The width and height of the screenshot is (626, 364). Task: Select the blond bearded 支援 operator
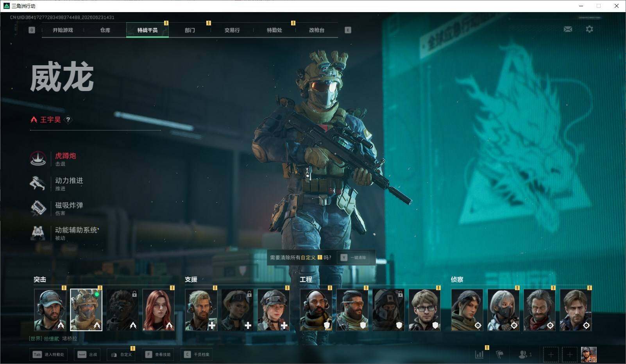click(x=201, y=310)
